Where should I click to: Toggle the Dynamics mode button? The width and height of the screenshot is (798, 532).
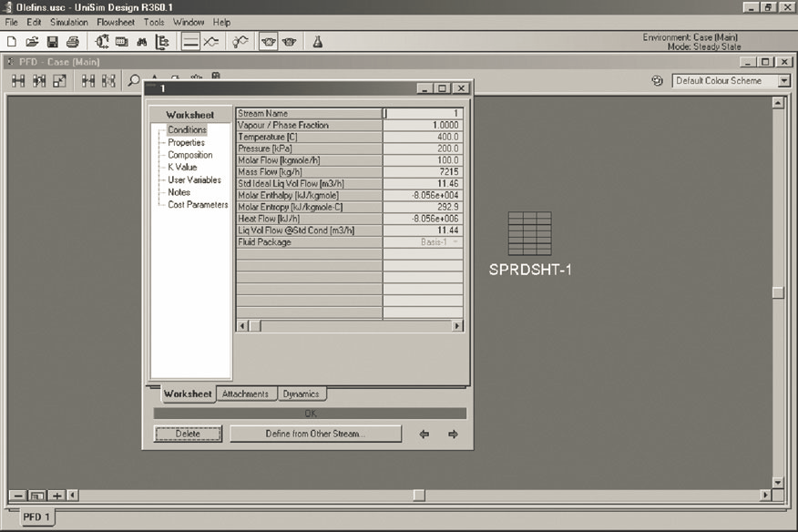(x=211, y=42)
